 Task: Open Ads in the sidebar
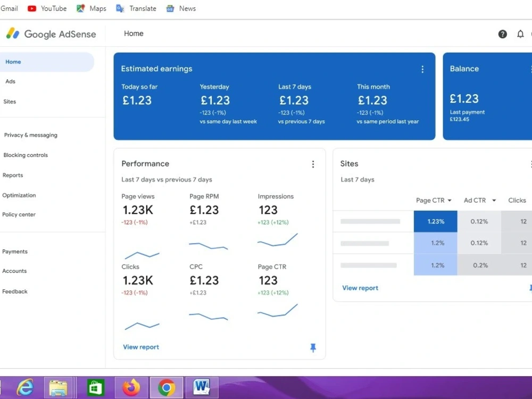coord(10,81)
